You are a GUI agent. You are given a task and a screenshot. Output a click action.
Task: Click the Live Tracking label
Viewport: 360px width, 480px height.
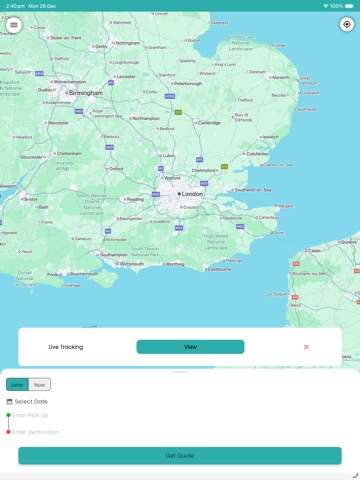[x=66, y=347]
